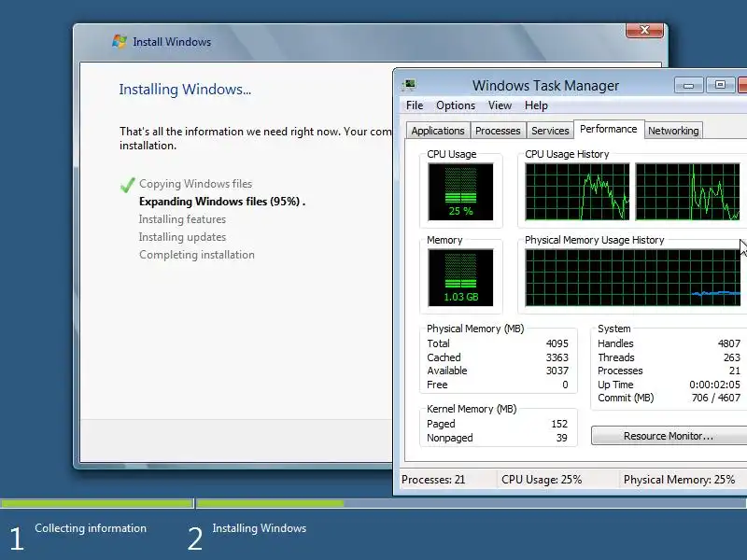Click the Collecting information progress bar
This screenshot has width=747, height=560.
pyautogui.click(x=97, y=503)
